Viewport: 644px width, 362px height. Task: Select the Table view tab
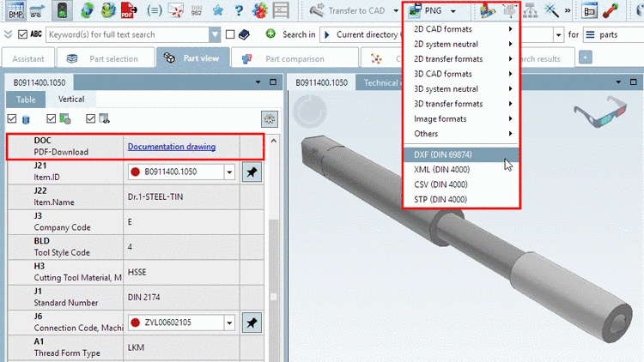(x=26, y=100)
